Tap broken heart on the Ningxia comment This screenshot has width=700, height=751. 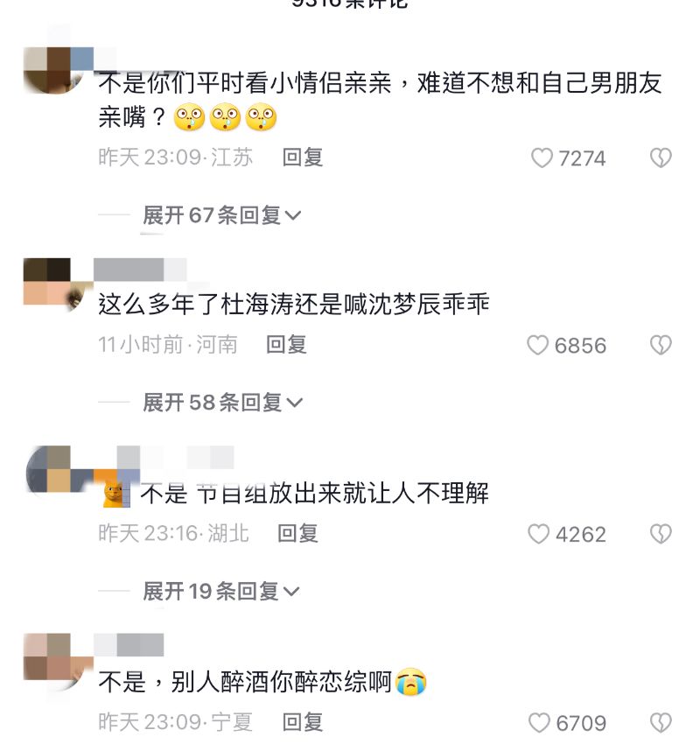(x=661, y=723)
